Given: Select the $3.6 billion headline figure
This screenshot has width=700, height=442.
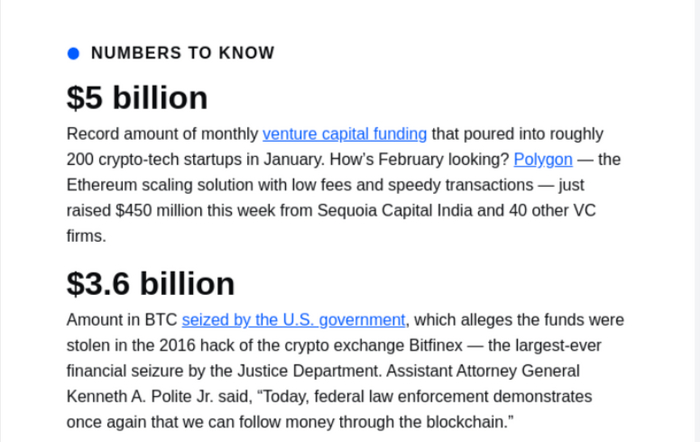Looking at the screenshot, I should 150,283.
